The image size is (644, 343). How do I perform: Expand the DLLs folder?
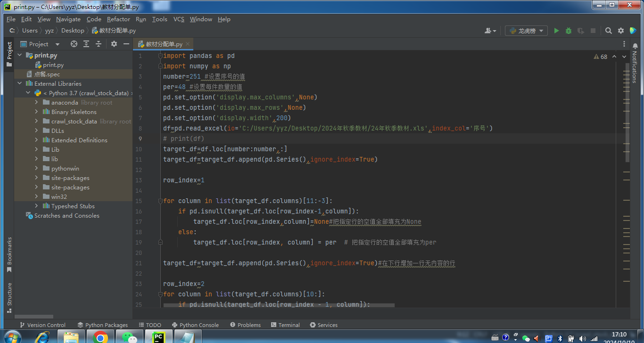click(x=37, y=131)
